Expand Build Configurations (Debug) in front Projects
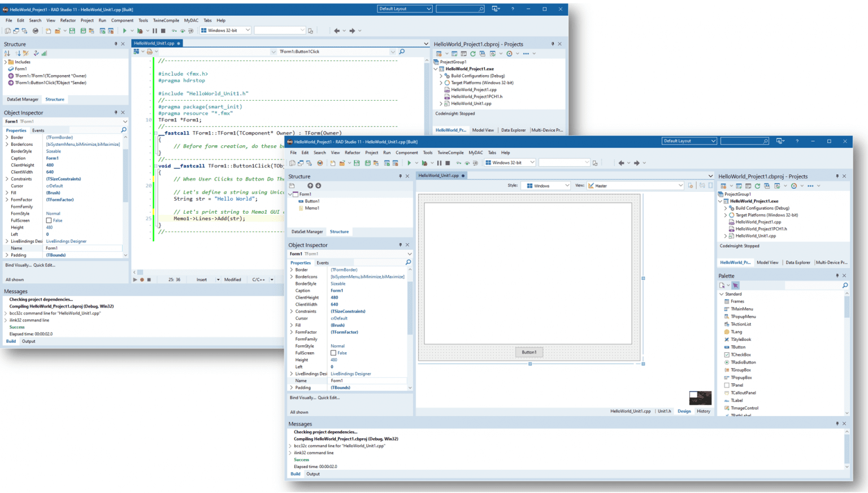 [x=726, y=208]
